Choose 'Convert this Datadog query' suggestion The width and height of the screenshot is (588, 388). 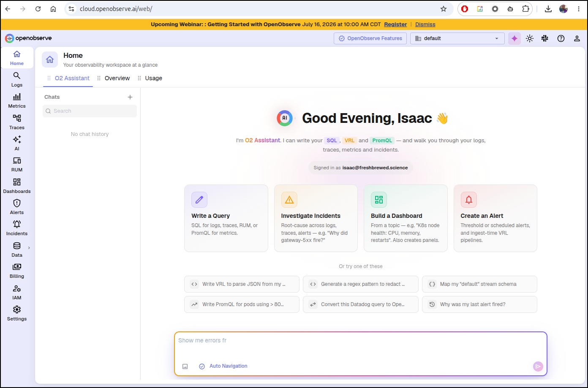click(x=361, y=304)
